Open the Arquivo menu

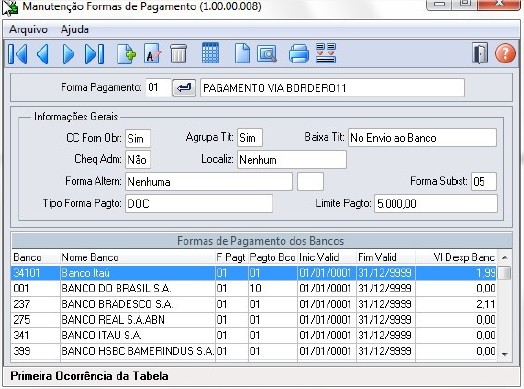point(28,29)
